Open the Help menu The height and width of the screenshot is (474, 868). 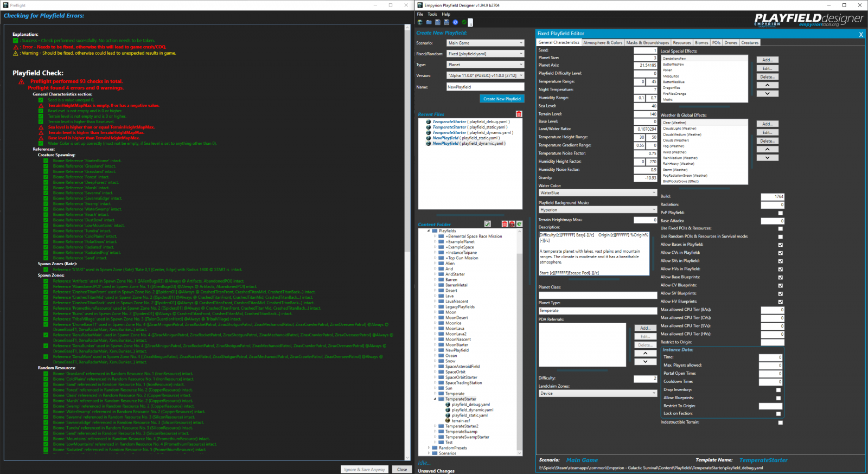[446, 14]
